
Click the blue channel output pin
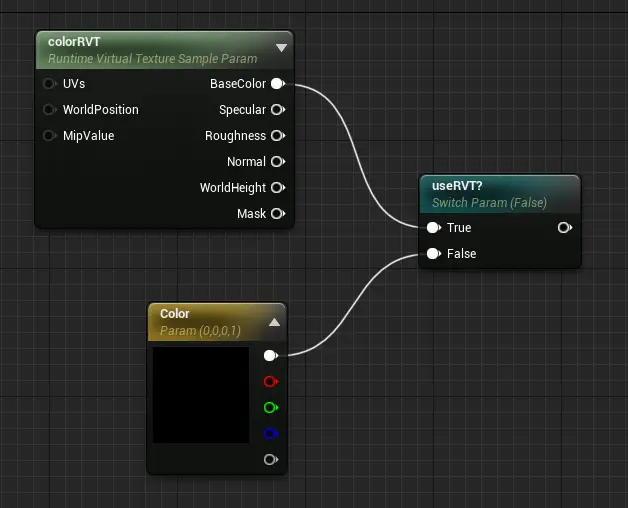[x=271, y=433]
